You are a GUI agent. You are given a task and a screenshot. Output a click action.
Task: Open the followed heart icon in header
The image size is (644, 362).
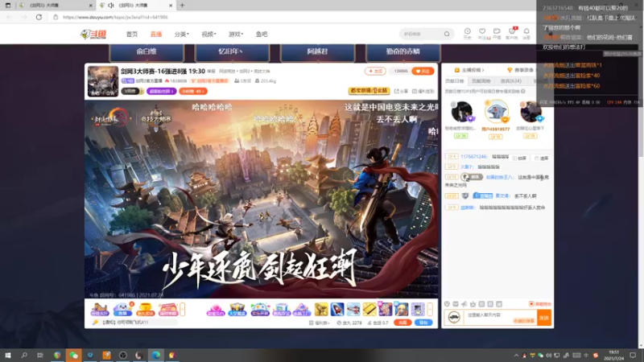click(482, 33)
